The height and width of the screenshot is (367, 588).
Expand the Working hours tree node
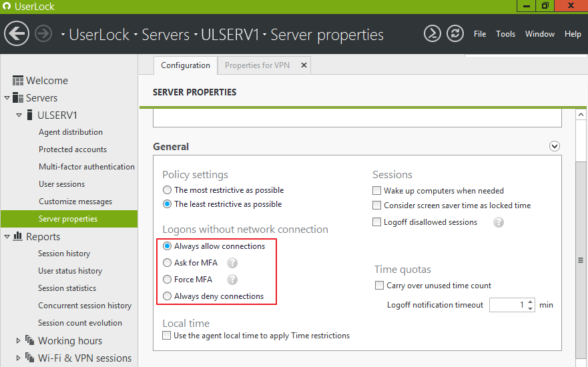point(19,341)
